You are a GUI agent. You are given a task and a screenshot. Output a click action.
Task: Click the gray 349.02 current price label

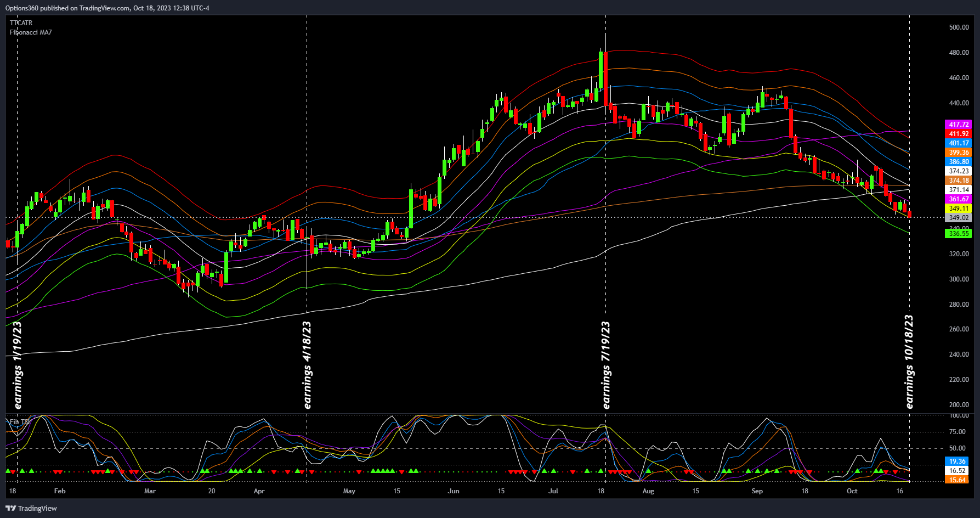point(959,218)
